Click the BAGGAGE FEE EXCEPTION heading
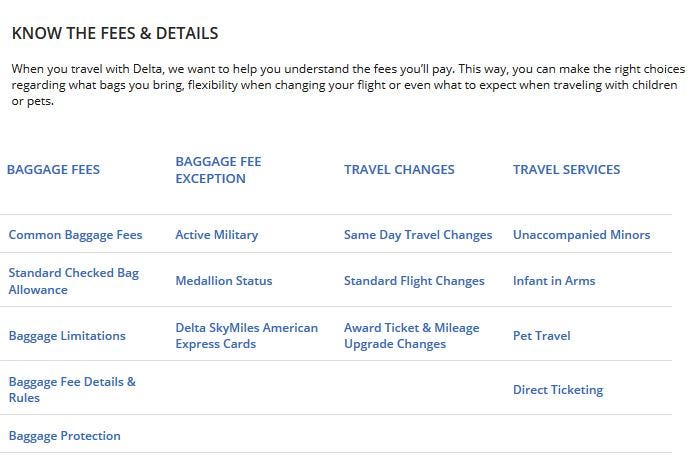Screen dimensions: 692x460 click(x=218, y=170)
